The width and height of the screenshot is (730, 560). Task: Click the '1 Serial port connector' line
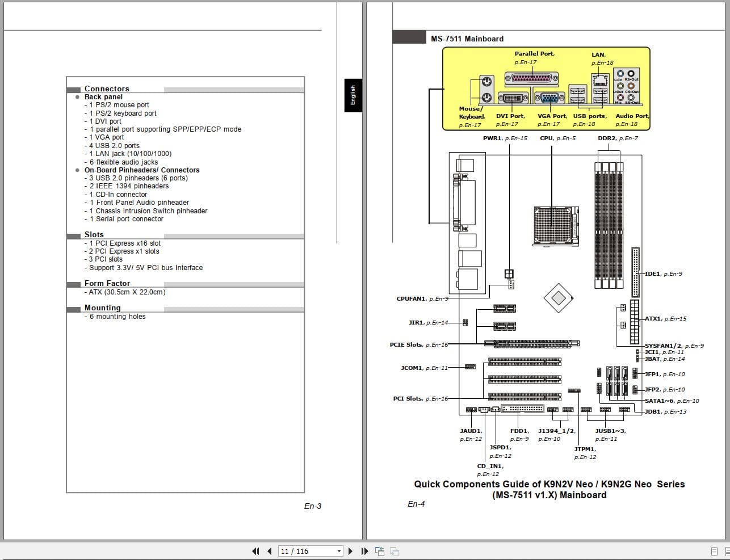click(124, 218)
